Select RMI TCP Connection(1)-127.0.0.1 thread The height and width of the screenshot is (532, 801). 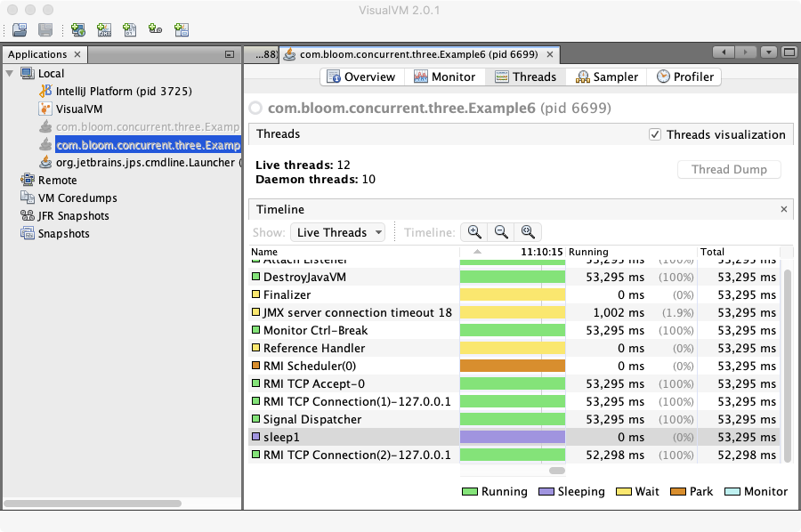tap(514, 402)
